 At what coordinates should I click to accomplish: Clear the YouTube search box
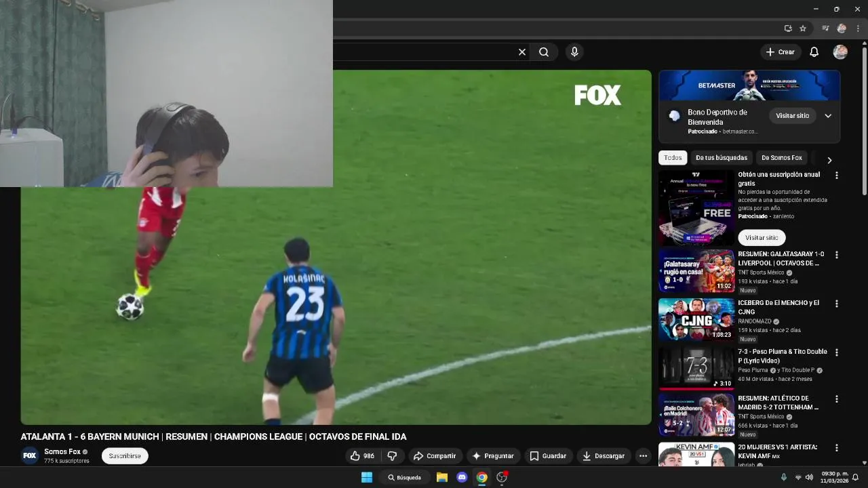pos(522,52)
